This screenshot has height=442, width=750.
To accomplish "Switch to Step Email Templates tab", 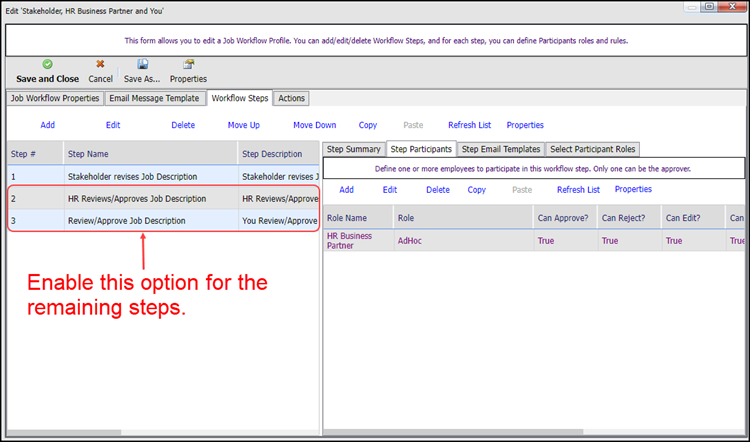I will pyautogui.click(x=501, y=149).
